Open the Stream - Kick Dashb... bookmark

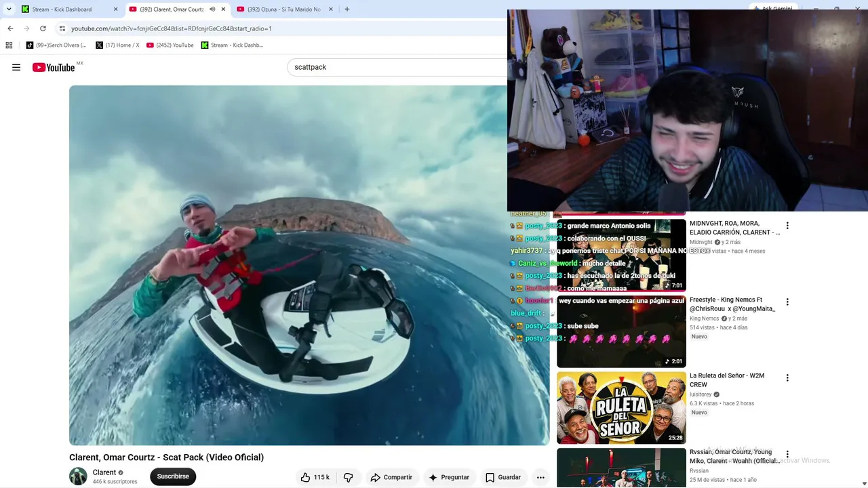point(232,45)
